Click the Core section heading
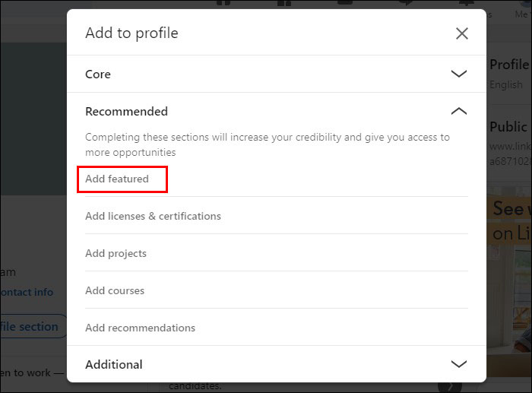This screenshot has width=532, height=393. tap(98, 74)
